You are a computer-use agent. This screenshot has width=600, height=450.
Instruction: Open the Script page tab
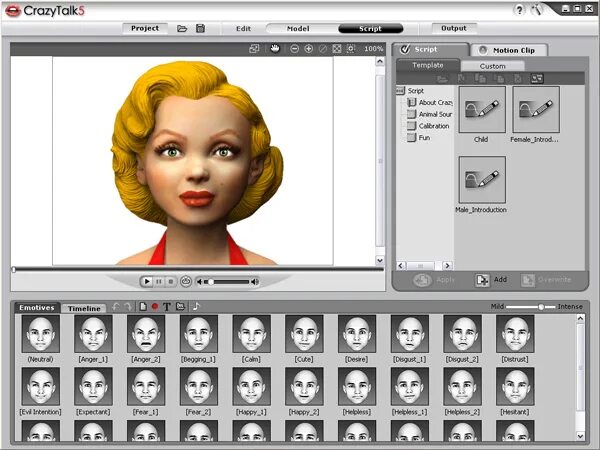(370, 28)
